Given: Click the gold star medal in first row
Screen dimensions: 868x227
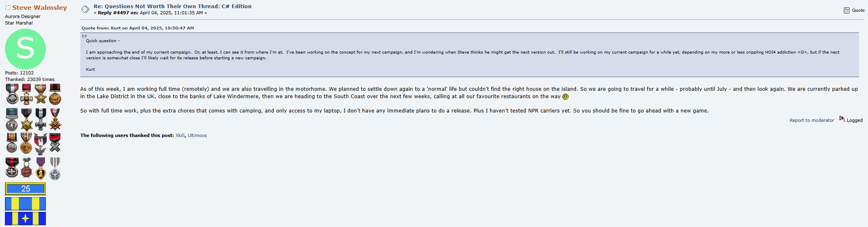Looking at the screenshot, I should click(41, 94).
